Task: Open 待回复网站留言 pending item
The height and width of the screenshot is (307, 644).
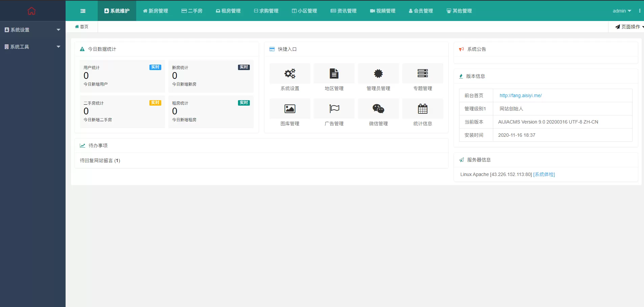Action: (100, 160)
